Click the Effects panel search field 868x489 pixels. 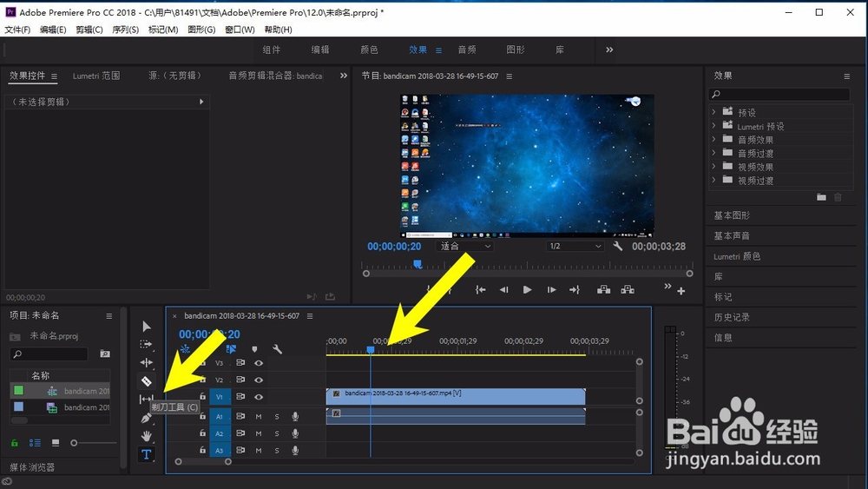pyautogui.click(x=779, y=94)
